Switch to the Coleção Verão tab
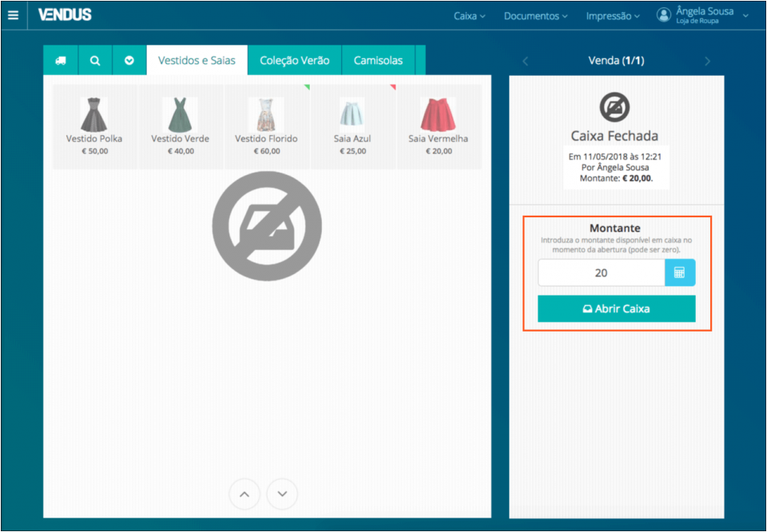This screenshot has height=532, width=767. point(294,61)
